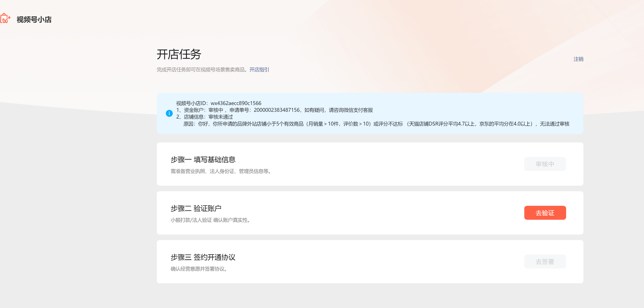Click the 注销 logout link
Viewport: 644px width, 308px height.
[578, 59]
